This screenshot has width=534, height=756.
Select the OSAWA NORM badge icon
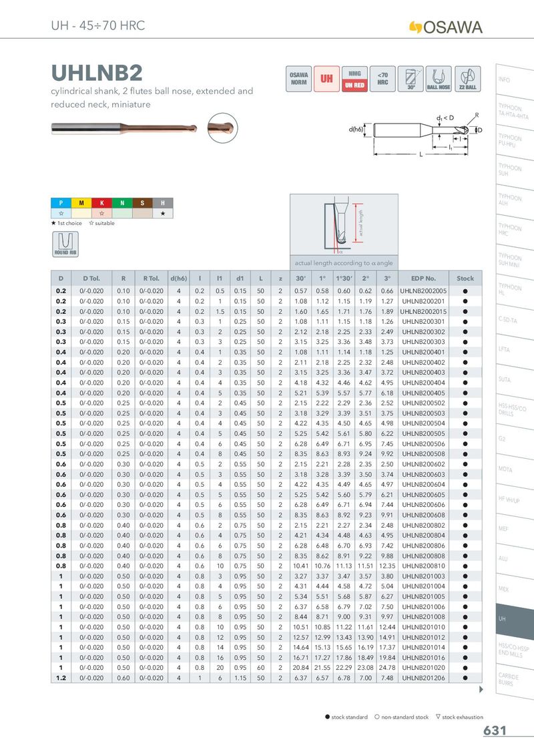pyautogui.click(x=298, y=79)
